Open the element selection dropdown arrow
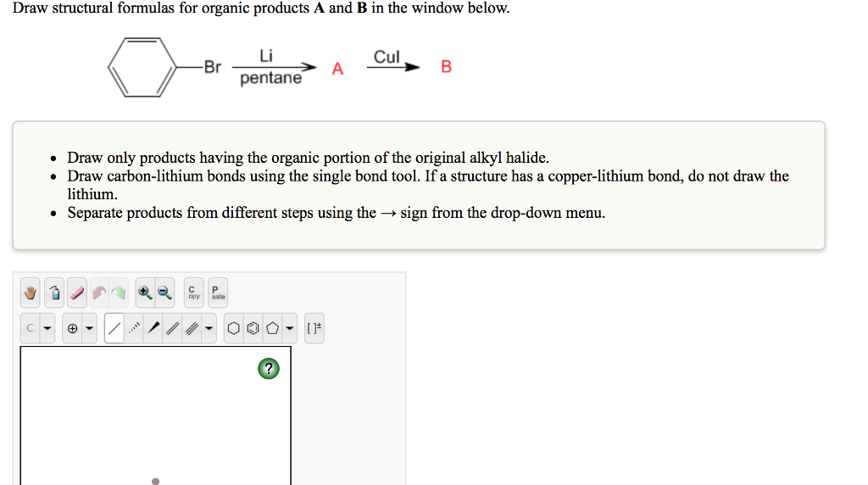Viewport: 868px width, 485px height. (x=47, y=328)
